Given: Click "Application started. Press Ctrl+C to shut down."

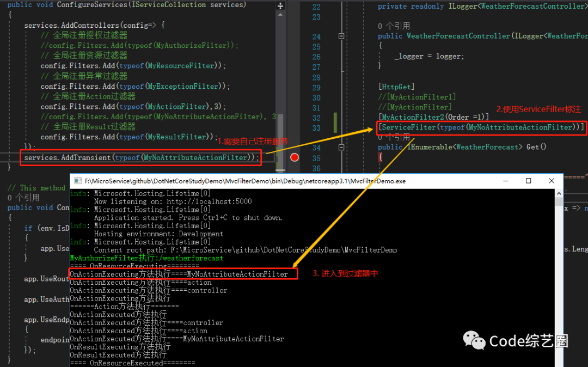Looking at the screenshot, I should 188,218.
